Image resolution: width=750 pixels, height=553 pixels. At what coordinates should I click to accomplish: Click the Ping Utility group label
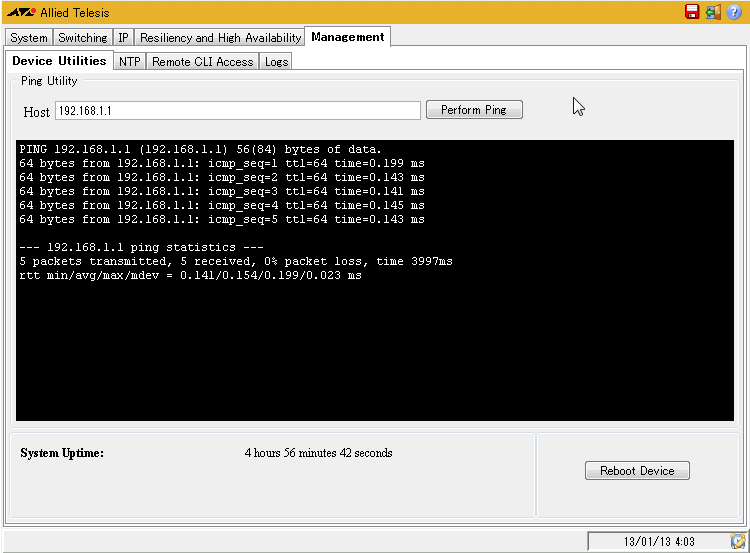coord(49,81)
